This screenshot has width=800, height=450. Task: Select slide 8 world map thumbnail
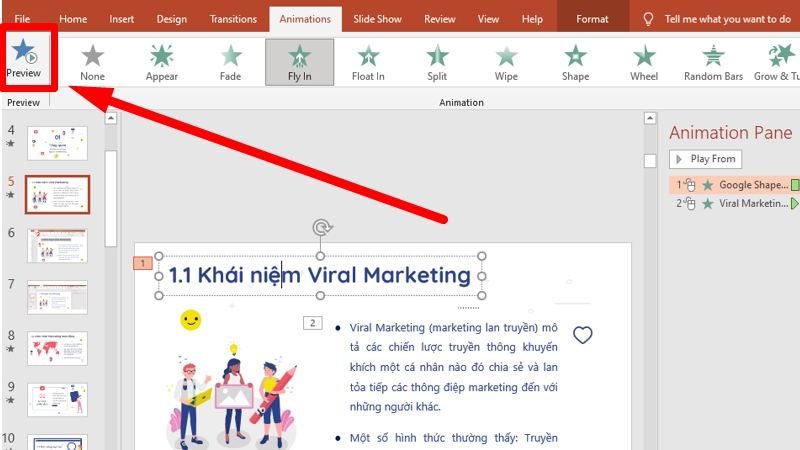pos(57,348)
